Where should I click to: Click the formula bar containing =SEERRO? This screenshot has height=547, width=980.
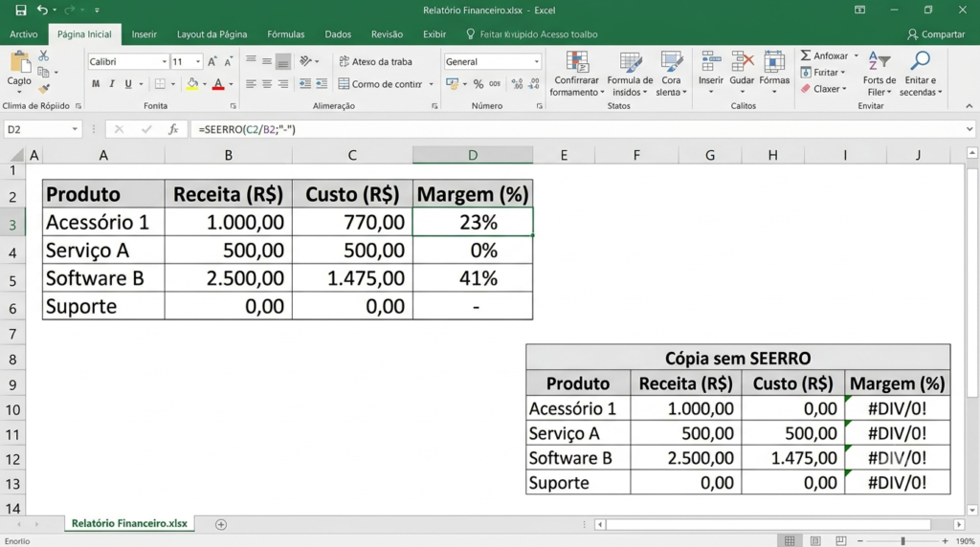point(576,129)
